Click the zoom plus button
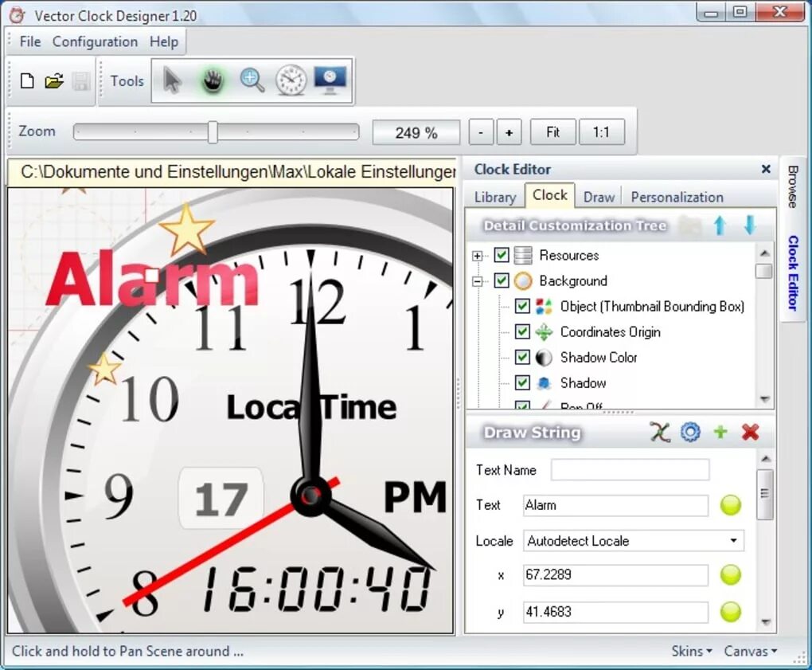 509,132
